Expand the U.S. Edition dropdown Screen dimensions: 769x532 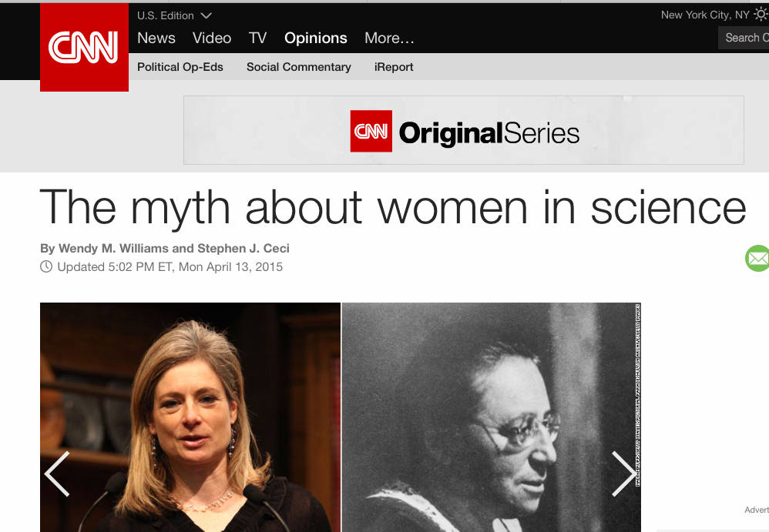tap(174, 15)
